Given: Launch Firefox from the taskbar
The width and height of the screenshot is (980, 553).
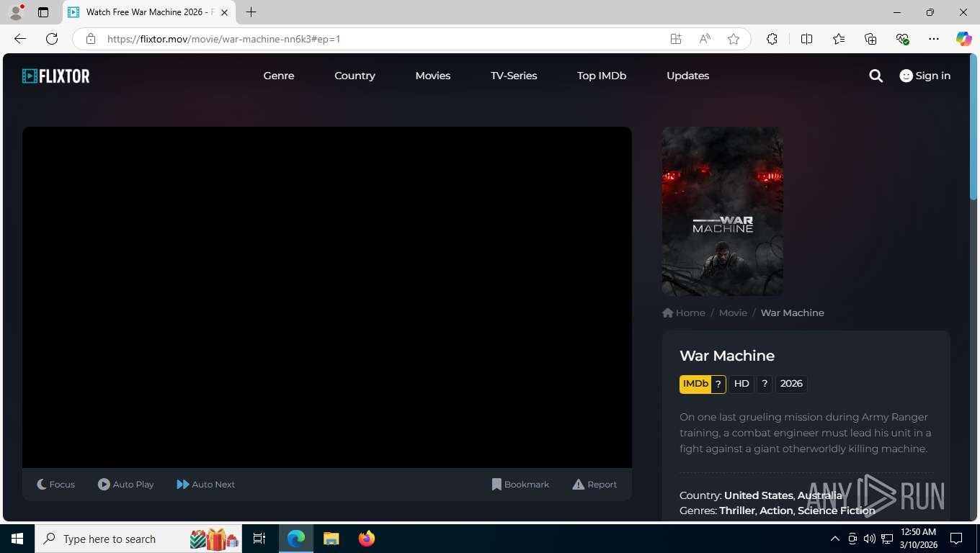Looking at the screenshot, I should [x=367, y=539].
